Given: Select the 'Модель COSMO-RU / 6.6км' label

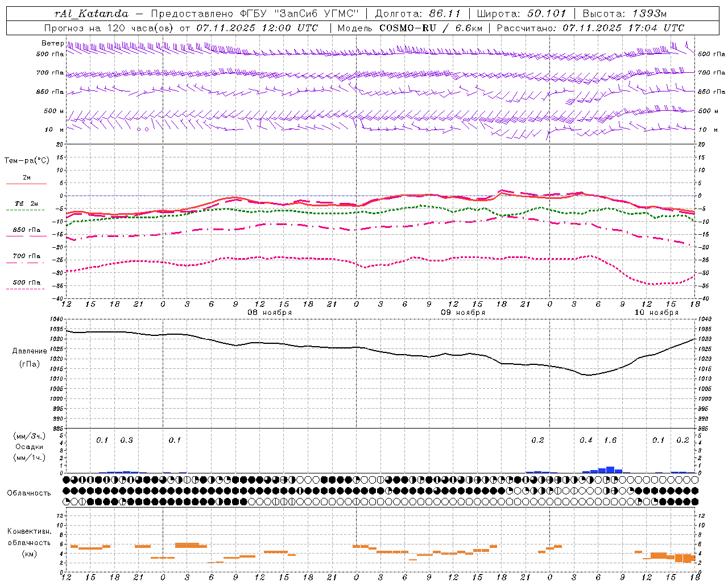Looking at the screenshot, I should (409, 28).
